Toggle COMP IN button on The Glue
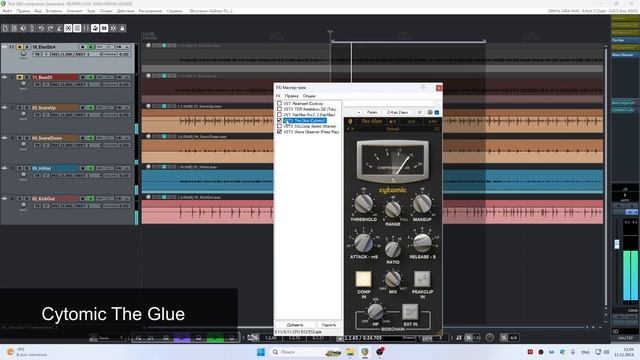This screenshot has width=640, height=360. click(363, 279)
